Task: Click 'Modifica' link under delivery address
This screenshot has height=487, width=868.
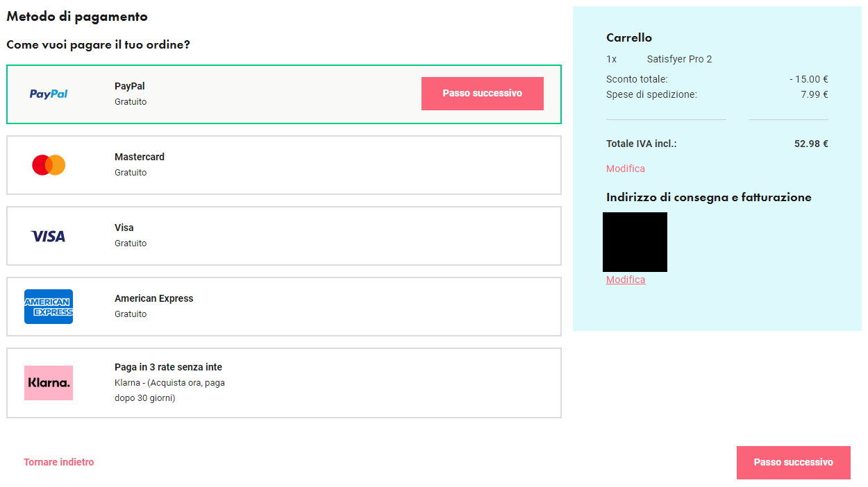Action: click(x=626, y=280)
